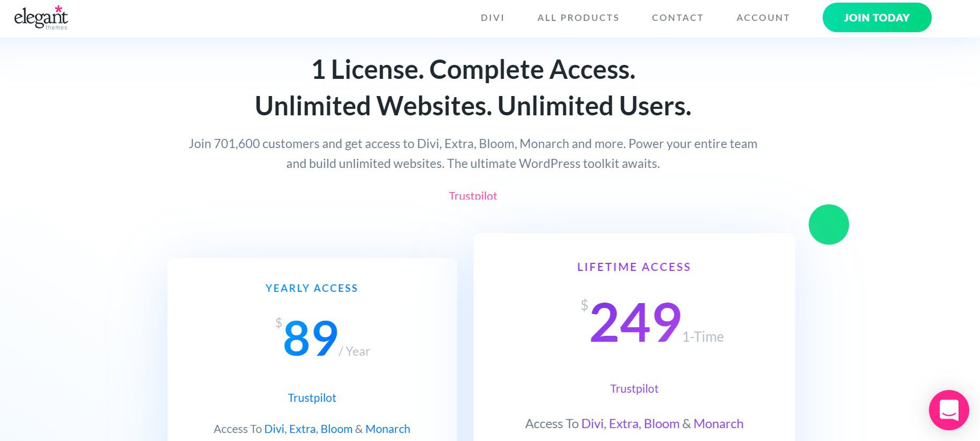Click Trustpilot on the Lifetime Access card
This screenshot has width=980, height=441.
[634, 388]
